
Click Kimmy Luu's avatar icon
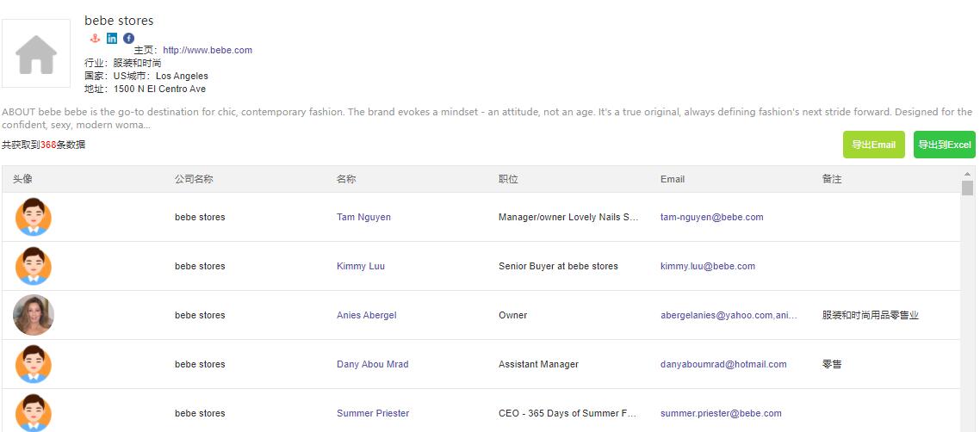click(x=34, y=266)
